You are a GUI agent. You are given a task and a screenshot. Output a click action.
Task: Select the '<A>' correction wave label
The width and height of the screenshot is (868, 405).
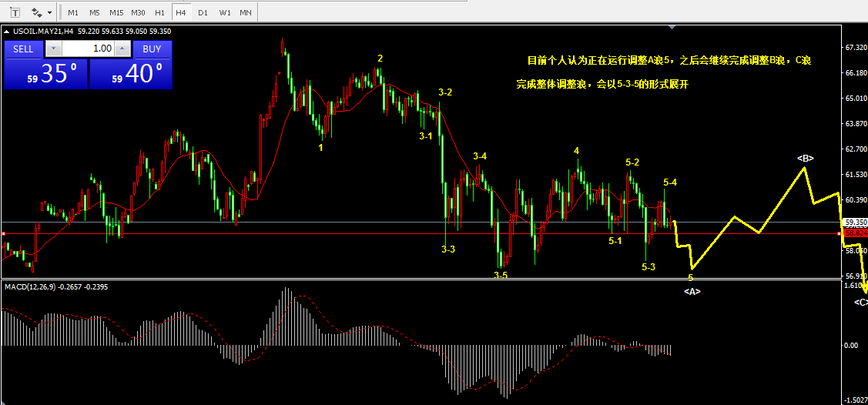coord(692,292)
